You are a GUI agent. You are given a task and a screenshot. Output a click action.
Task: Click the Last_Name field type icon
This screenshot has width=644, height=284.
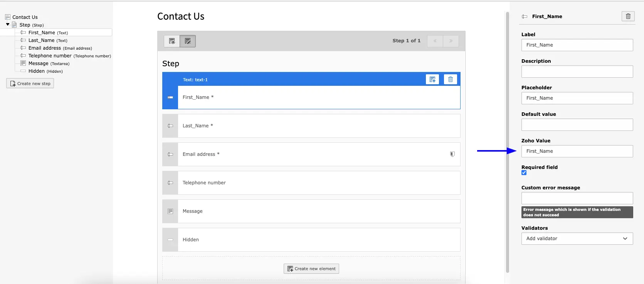point(170,126)
